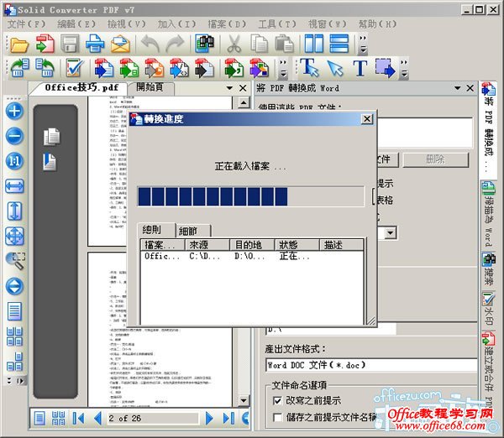Click the fit width icon
Screen dimensions: 504x438
(x=14, y=186)
